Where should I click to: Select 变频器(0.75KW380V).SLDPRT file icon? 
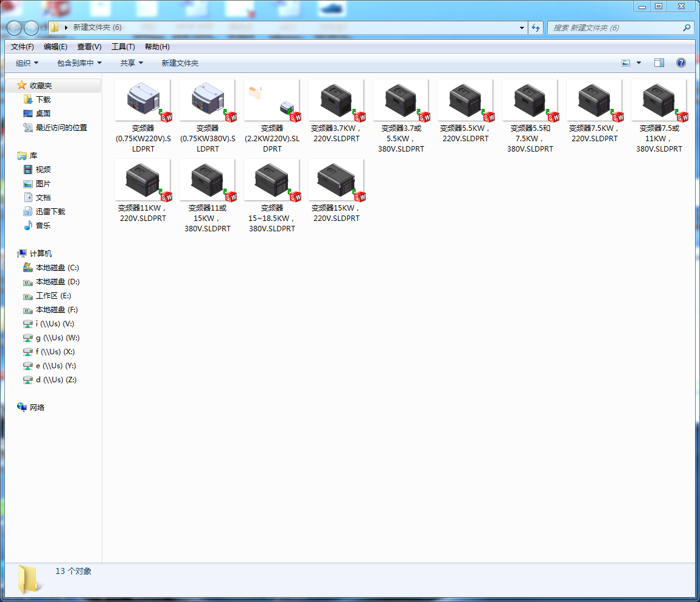click(208, 100)
